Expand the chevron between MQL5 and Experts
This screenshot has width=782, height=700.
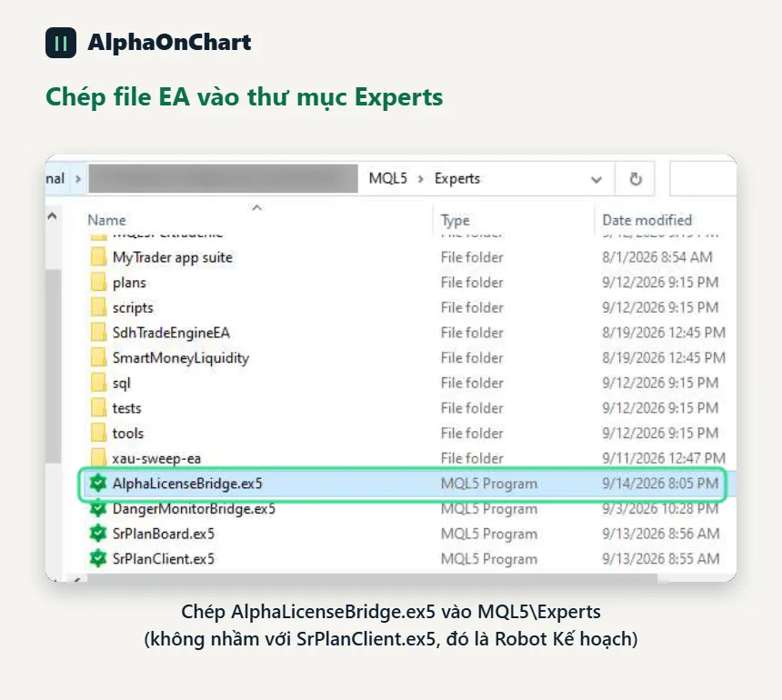coord(420,179)
